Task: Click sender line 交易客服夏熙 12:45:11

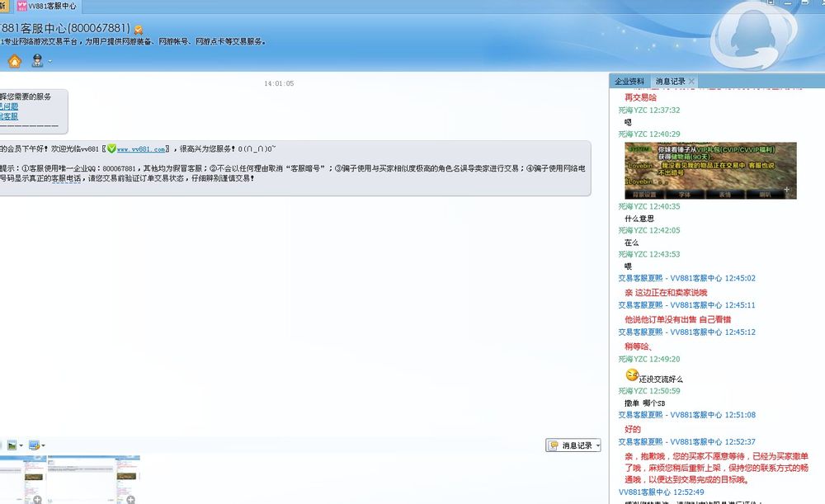Action: [686, 305]
